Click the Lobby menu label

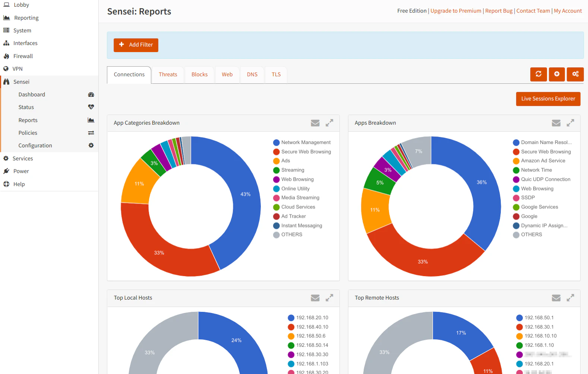[x=21, y=5]
